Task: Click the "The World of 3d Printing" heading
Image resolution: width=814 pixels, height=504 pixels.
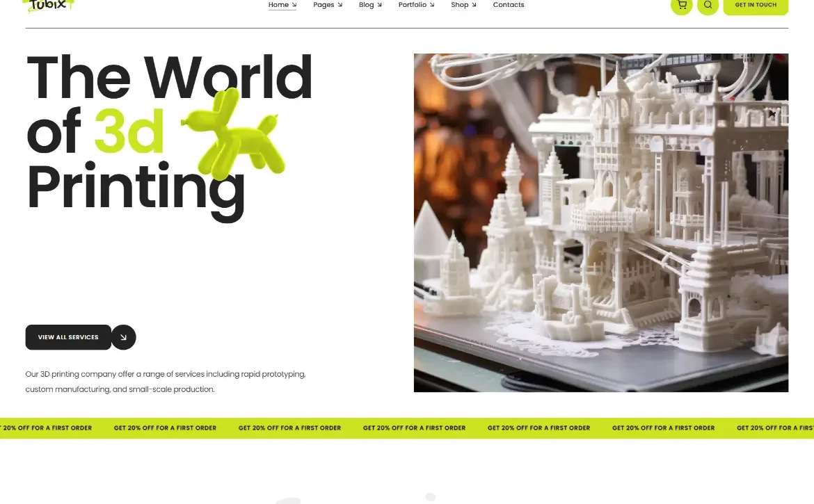Action: [x=169, y=138]
